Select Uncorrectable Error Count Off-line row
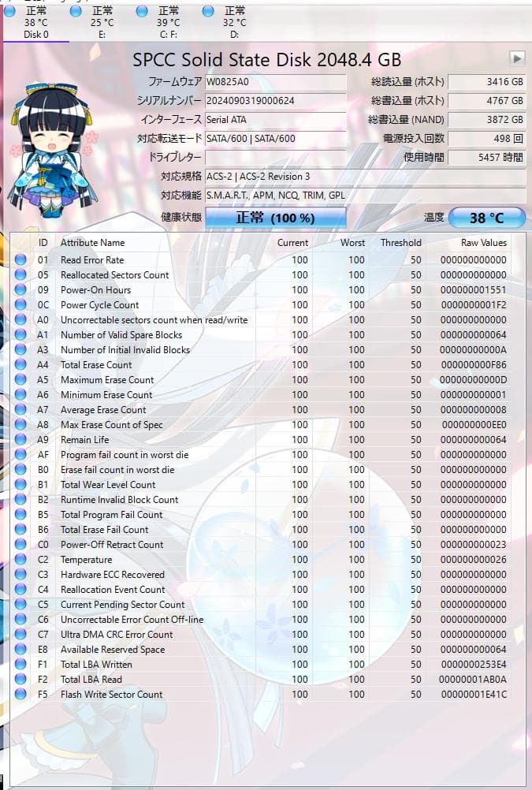Screen dimensions: 532x790 coord(260,619)
